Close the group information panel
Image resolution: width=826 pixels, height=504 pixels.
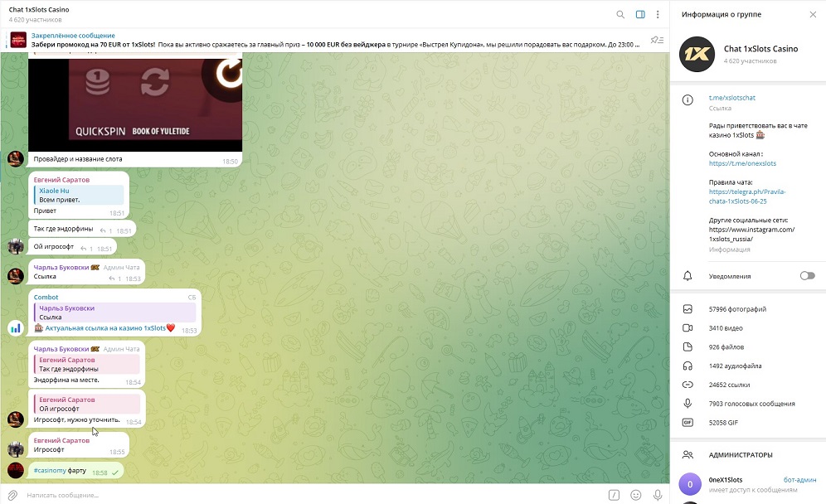point(813,15)
